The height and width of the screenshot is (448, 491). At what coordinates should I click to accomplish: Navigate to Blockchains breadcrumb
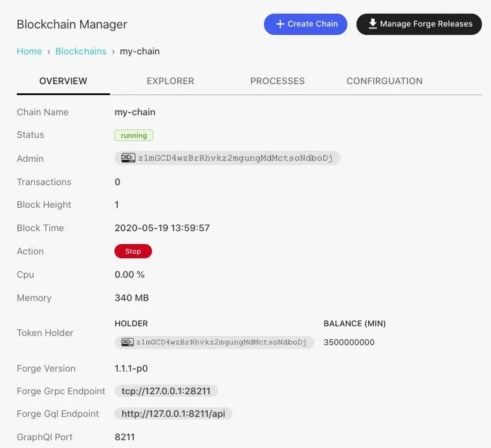coord(81,51)
